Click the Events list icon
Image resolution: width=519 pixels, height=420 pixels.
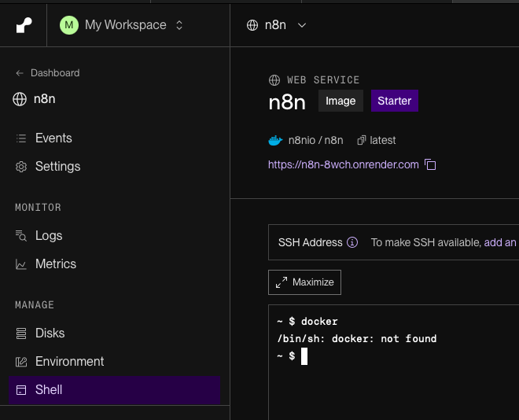point(21,138)
